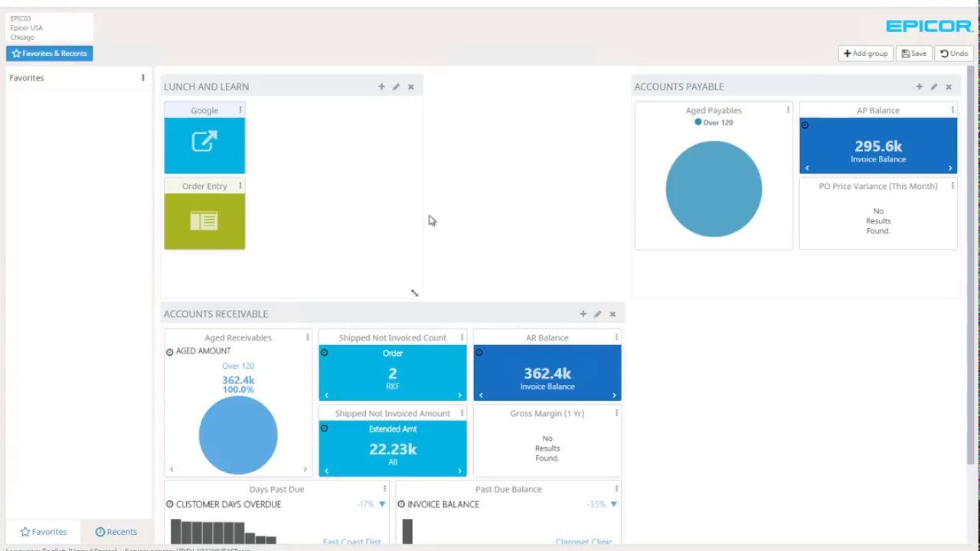This screenshot has width=980, height=551.
Task: Click the page vertical scrollbar
Action: point(971,265)
